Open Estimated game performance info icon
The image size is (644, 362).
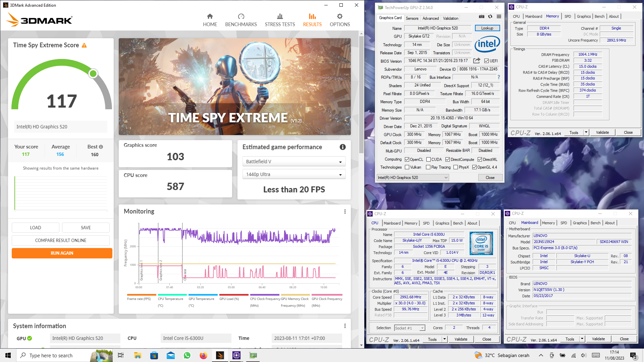coord(342,147)
